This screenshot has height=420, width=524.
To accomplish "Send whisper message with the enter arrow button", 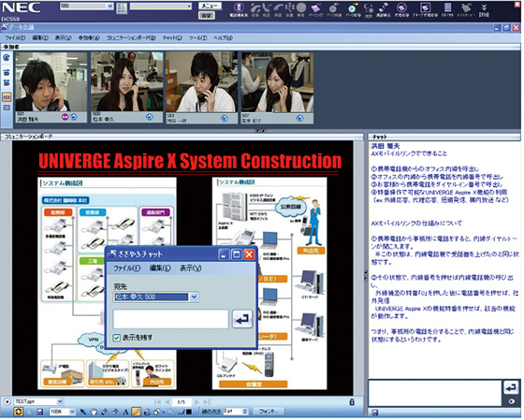I will (242, 319).
